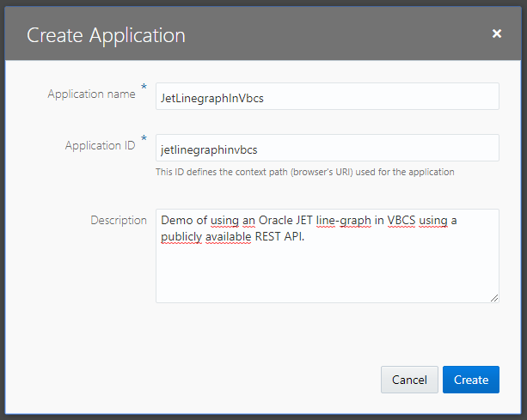Click the word 'Demo' in the description
The width and height of the screenshot is (527, 420).
click(x=175, y=221)
